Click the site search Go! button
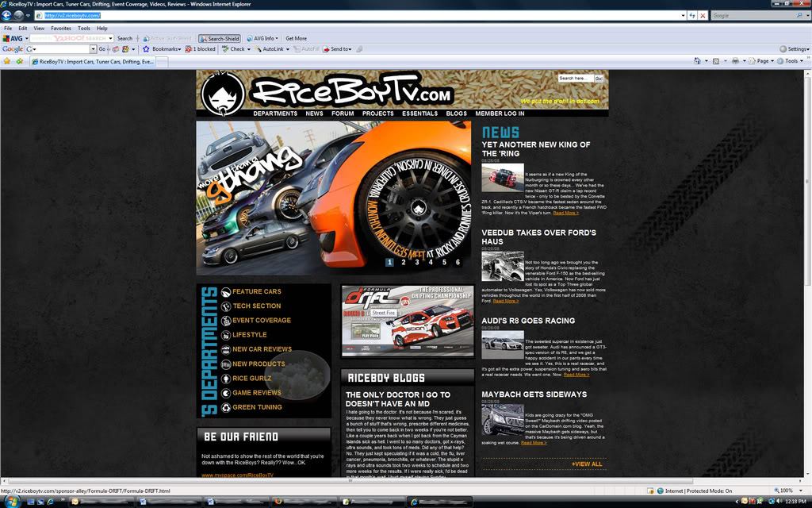The height and width of the screenshot is (508, 812). tap(599, 79)
